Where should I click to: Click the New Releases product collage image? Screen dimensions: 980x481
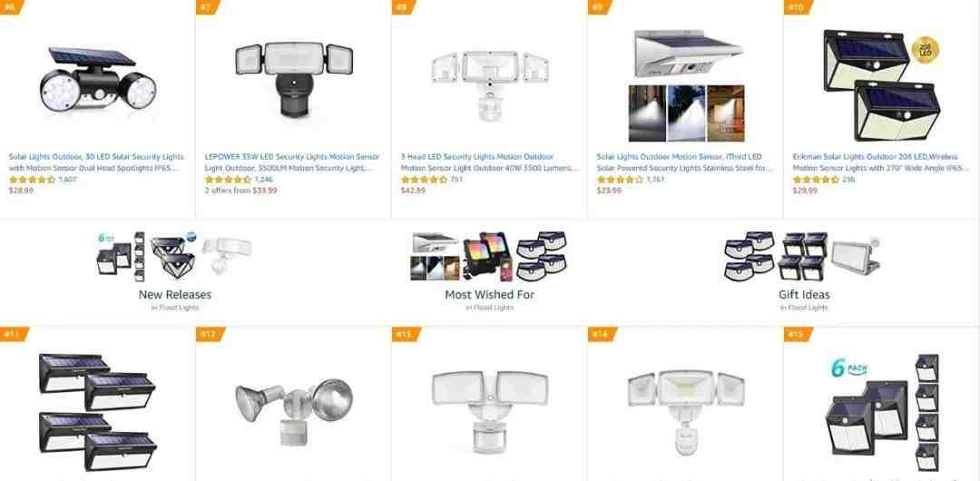tap(174, 257)
